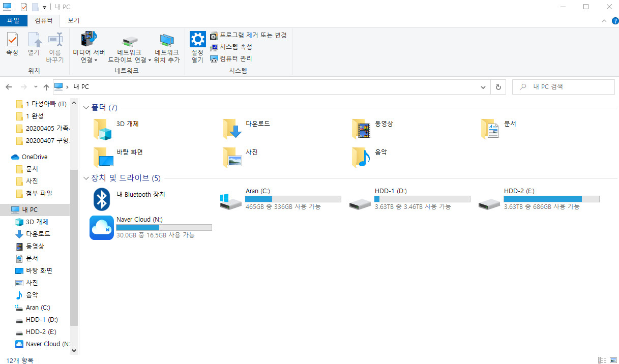Switch to the 파일 tab
This screenshot has width=619, height=364.
13,21
